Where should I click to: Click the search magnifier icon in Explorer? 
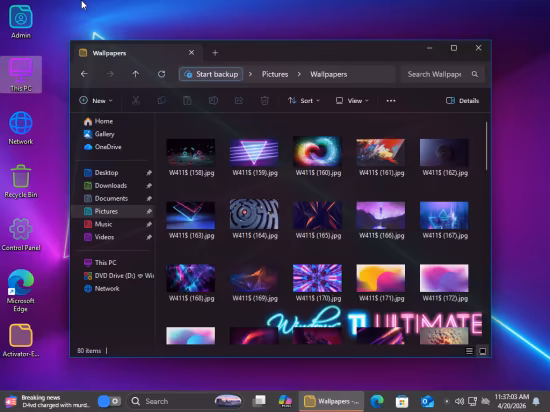475,74
